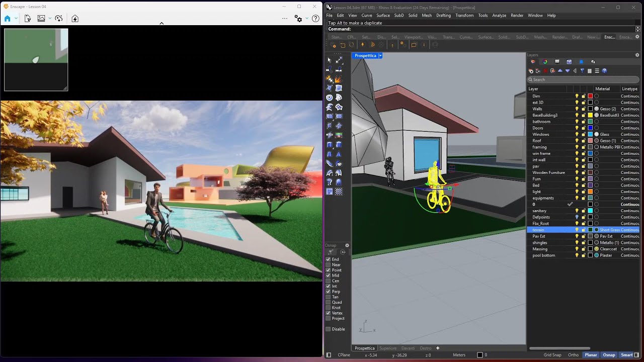Click the Material column header
The height and width of the screenshot is (362, 644).
click(602, 89)
